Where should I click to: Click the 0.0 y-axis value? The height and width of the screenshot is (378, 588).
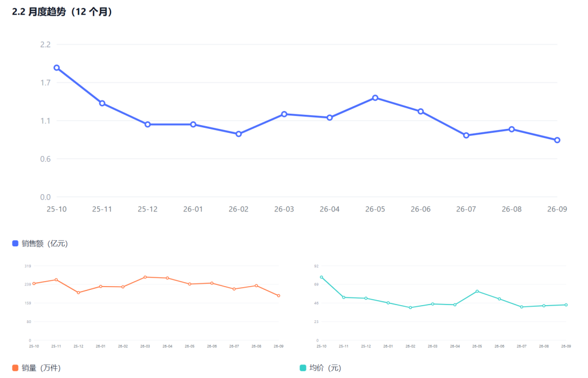45,197
